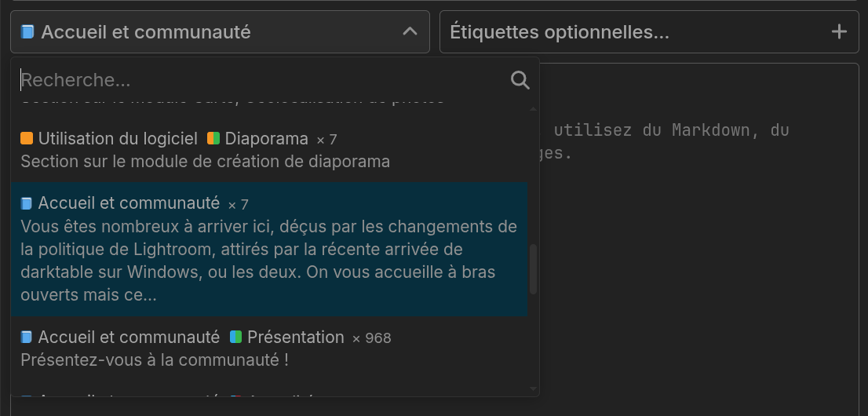Click blue badge of highlighted list row
868x416 pixels.
(x=26, y=204)
